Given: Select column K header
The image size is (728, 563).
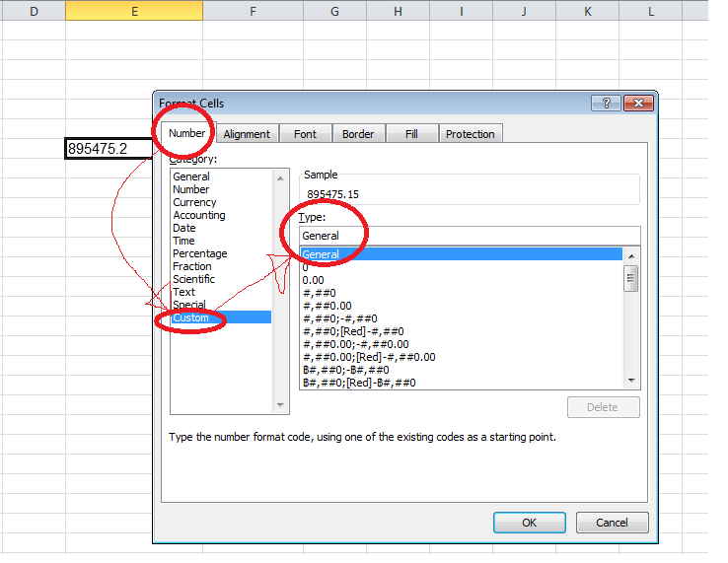Looking at the screenshot, I should (587, 11).
